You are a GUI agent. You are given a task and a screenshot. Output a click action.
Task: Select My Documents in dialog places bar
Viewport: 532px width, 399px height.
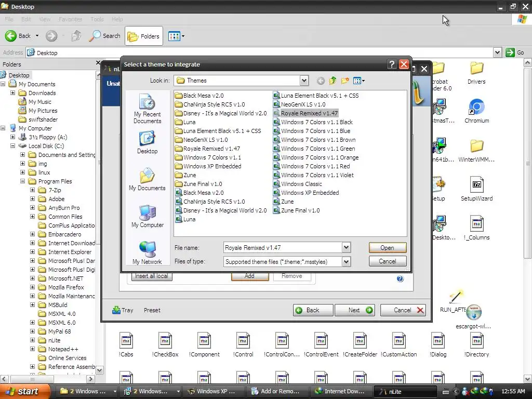pos(147,179)
